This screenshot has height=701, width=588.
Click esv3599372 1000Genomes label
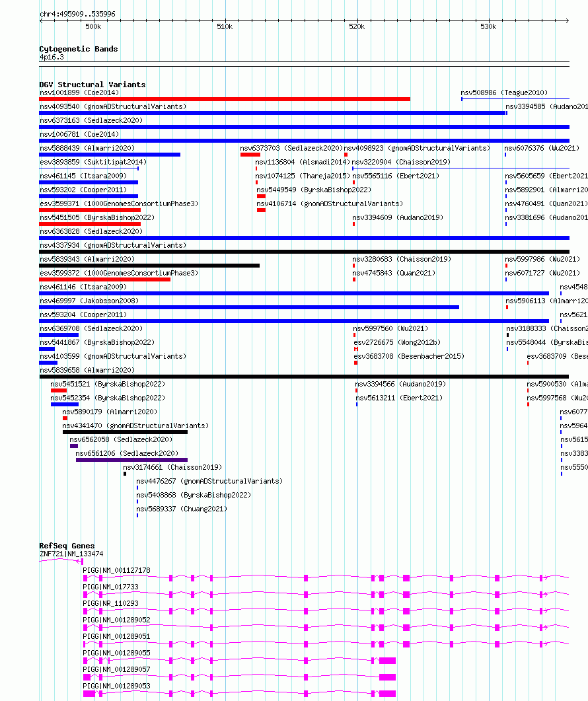pyautogui.click(x=119, y=273)
